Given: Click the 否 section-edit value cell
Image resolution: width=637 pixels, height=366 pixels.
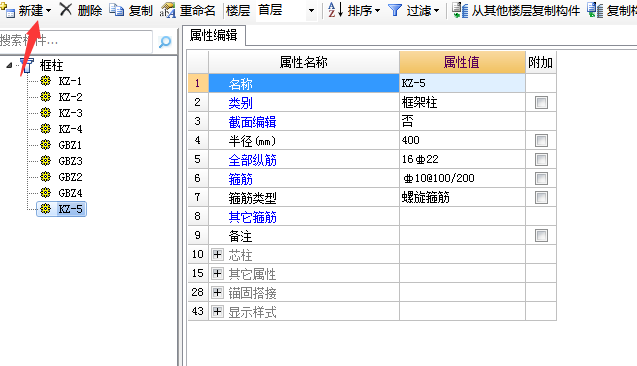Looking at the screenshot, I should pyautogui.click(x=462, y=121).
